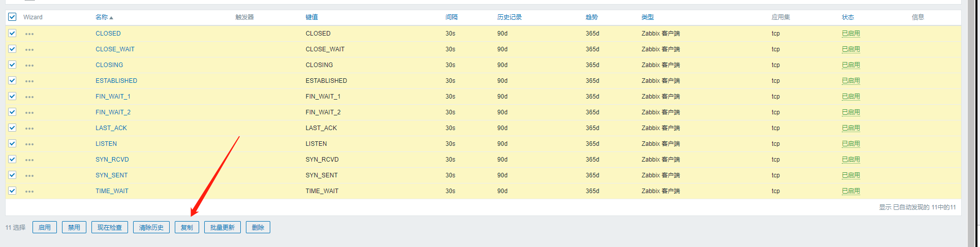Uncheck the SYN_RCVD item checkbox

12,159
